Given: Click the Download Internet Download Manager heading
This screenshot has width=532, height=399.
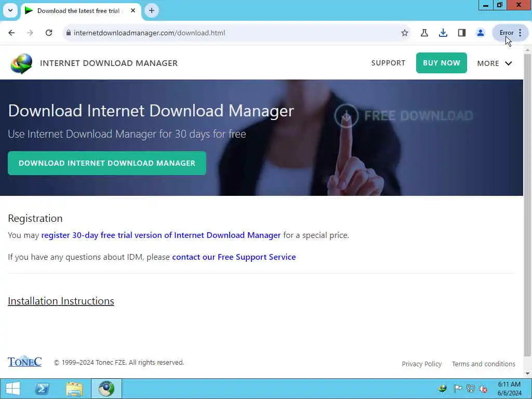Looking at the screenshot, I should 151,111.
